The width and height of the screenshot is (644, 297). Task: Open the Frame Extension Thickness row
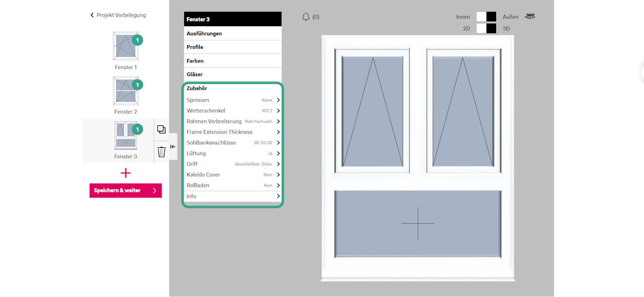[232, 132]
